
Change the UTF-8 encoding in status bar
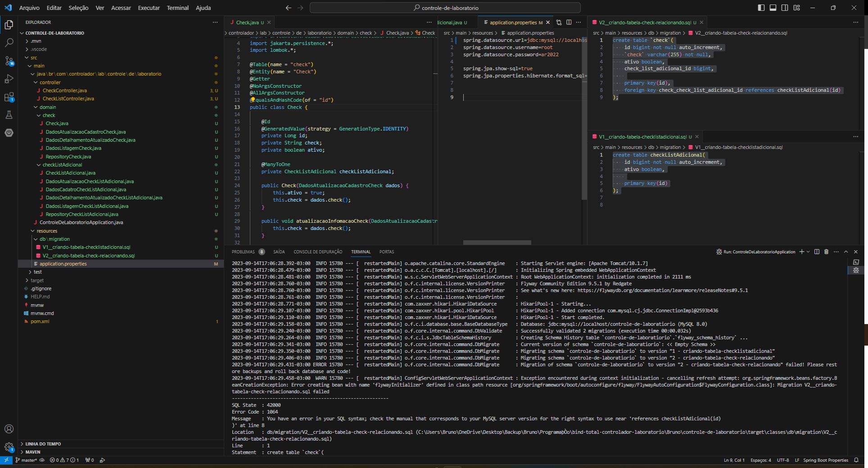coord(783,460)
